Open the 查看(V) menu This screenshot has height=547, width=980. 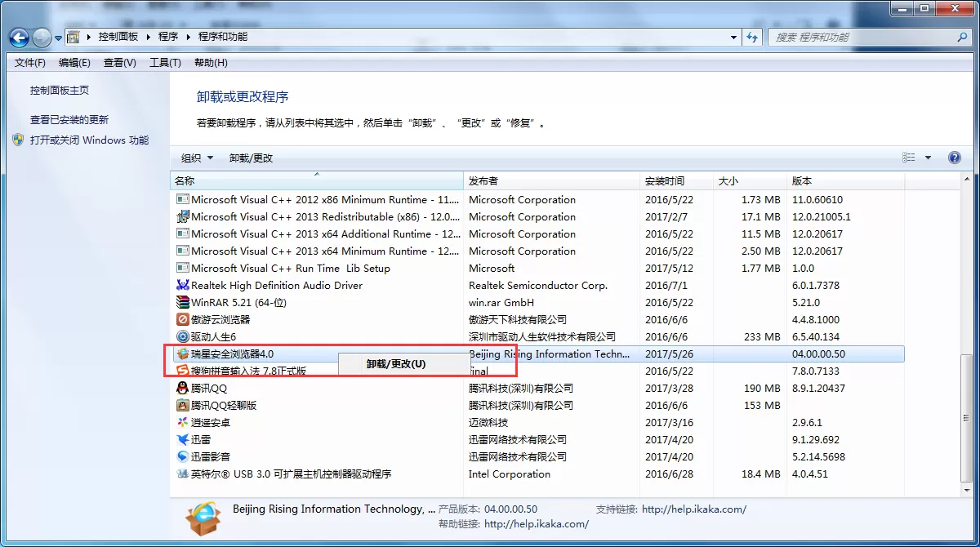tap(119, 63)
